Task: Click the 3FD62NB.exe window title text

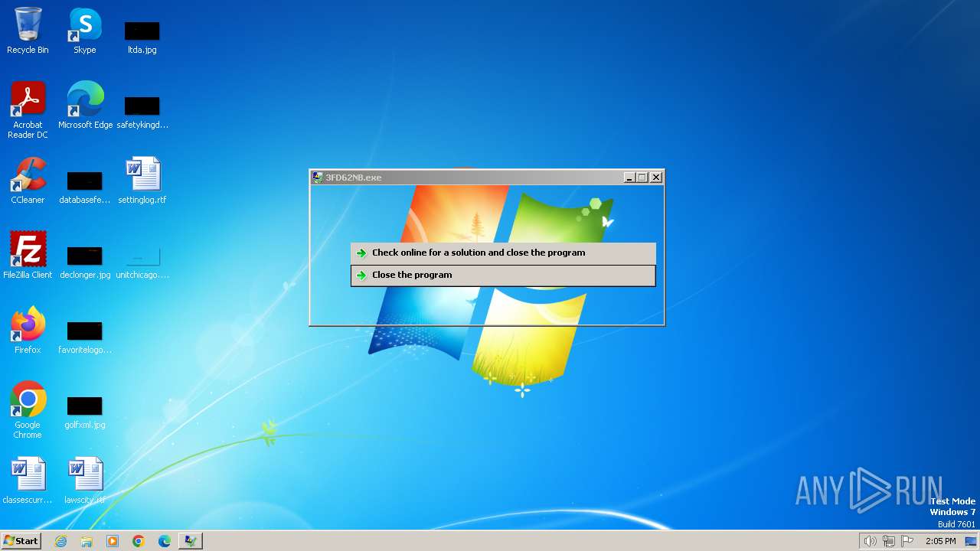Action: point(354,178)
